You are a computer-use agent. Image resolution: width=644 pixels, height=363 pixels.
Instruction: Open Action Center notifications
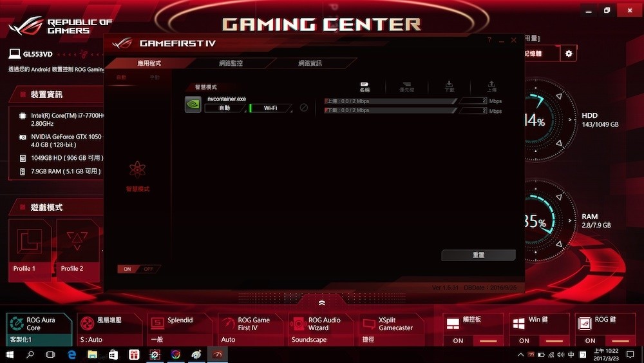pos(630,355)
